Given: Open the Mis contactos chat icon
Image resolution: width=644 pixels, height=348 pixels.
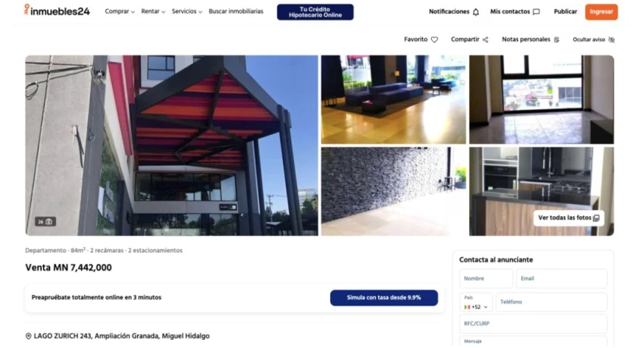Looking at the screenshot, I should 536,12.
